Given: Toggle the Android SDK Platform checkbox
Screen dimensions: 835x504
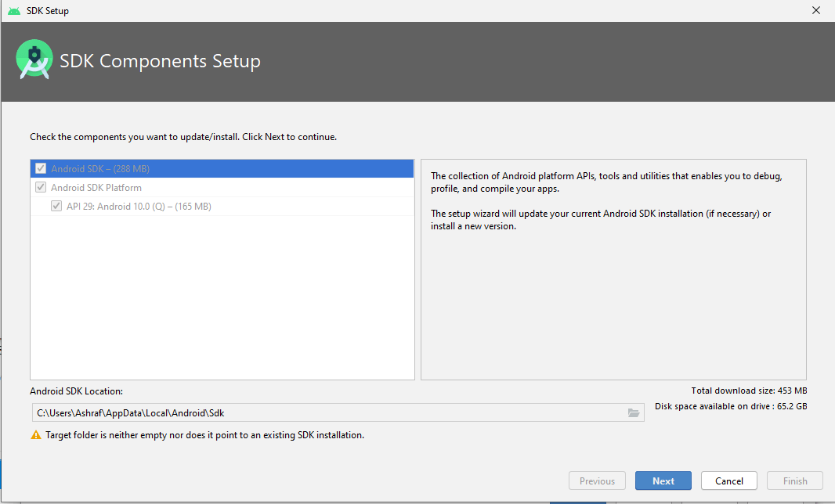Looking at the screenshot, I should point(41,188).
